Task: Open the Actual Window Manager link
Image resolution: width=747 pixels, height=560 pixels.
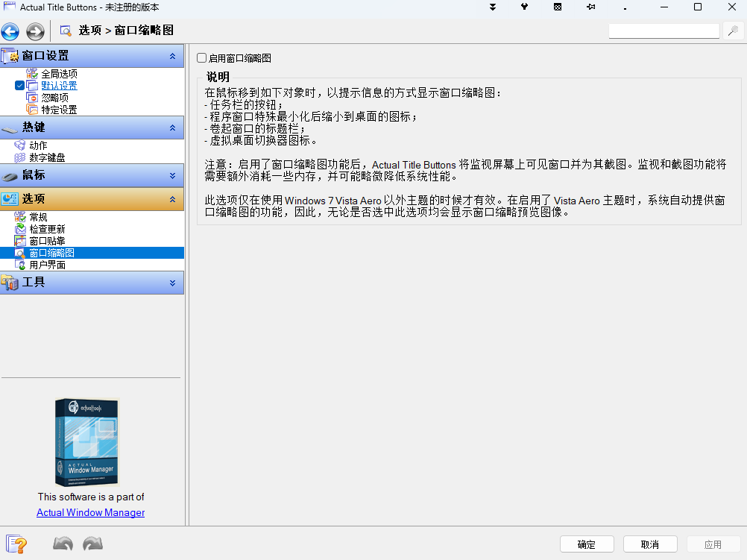Action: point(90,512)
